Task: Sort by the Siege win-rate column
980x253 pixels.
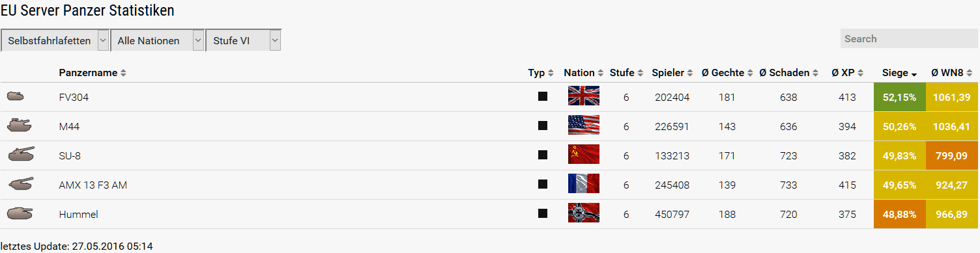Action: [899, 73]
